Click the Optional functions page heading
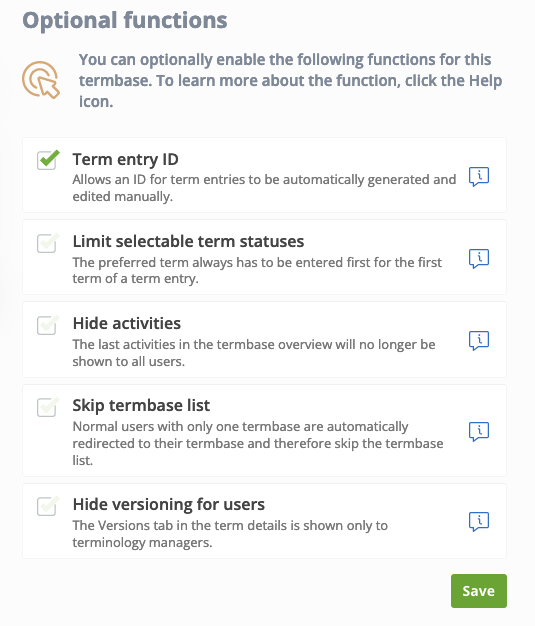 (125, 20)
